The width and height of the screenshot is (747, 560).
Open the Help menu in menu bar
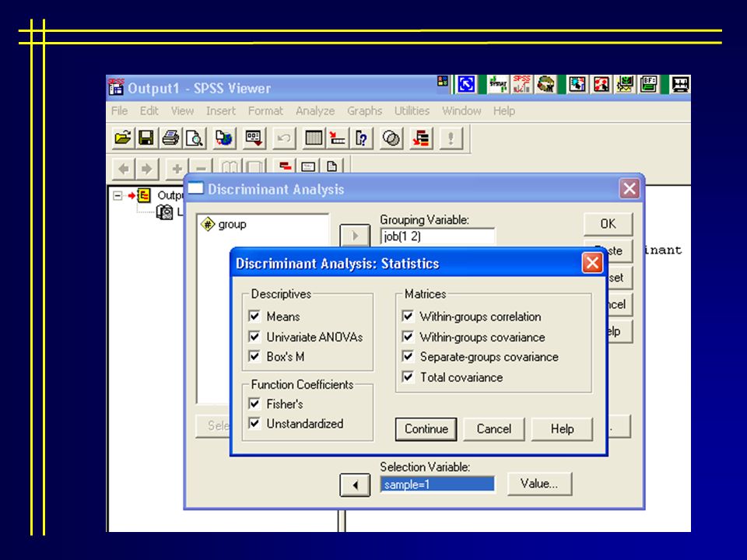point(503,111)
